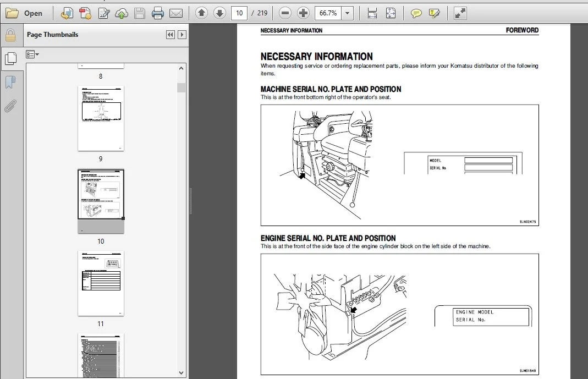Click the create PDF icon

point(85,13)
